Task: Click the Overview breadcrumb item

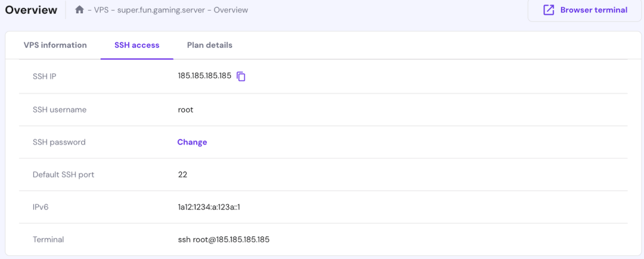Action: 231,10
